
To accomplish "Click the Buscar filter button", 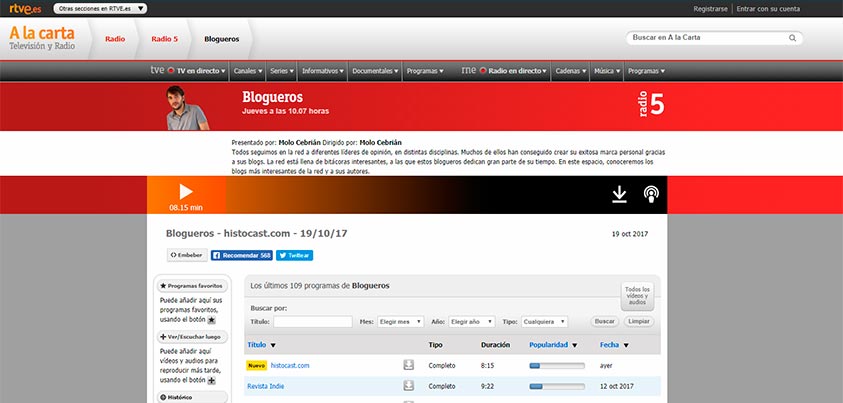I will coord(604,322).
